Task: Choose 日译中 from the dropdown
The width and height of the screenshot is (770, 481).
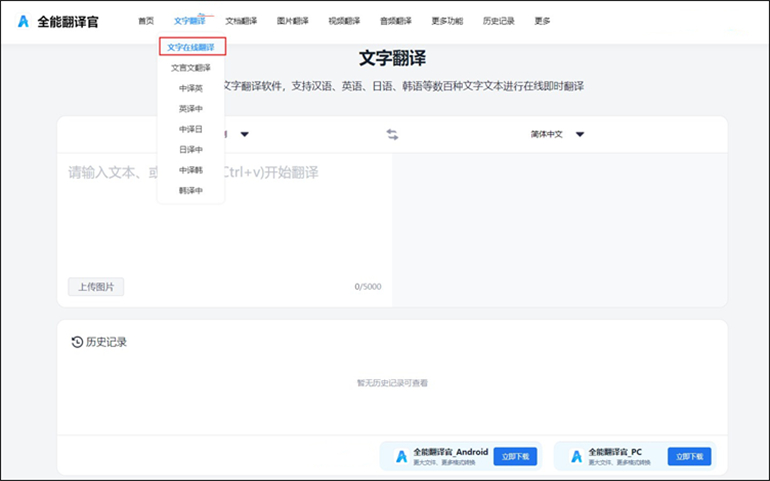Action: [x=191, y=149]
